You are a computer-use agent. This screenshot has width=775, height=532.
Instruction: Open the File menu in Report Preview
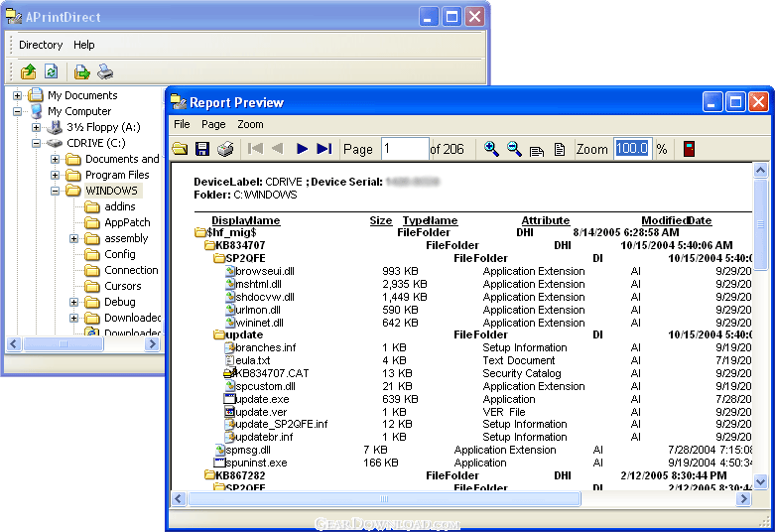pos(182,124)
